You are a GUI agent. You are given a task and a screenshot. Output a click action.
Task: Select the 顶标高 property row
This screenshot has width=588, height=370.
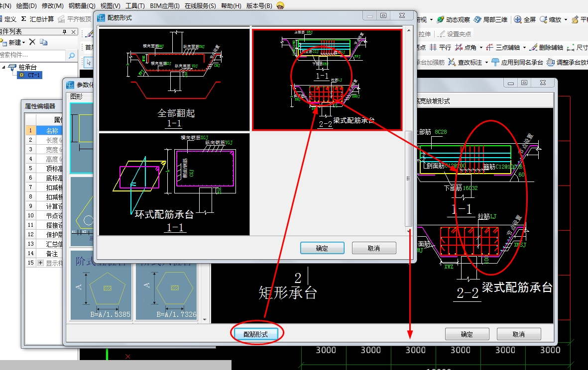click(44, 169)
